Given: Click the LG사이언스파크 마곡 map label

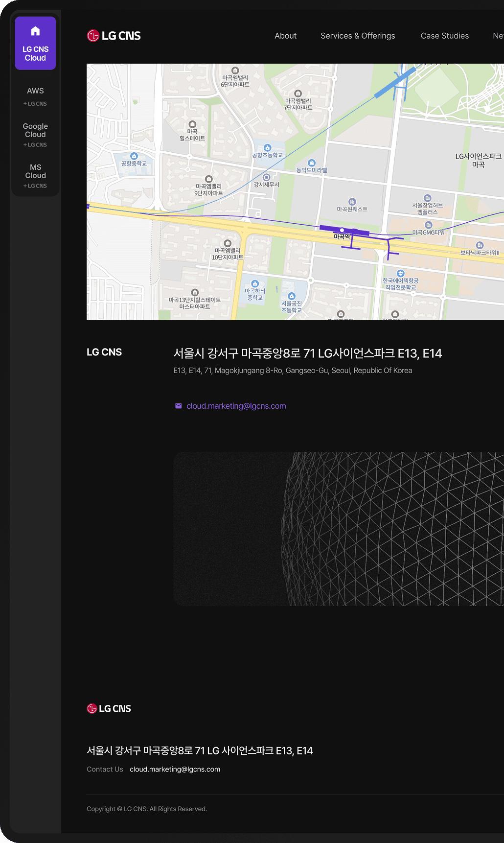Looking at the screenshot, I should tap(478, 161).
